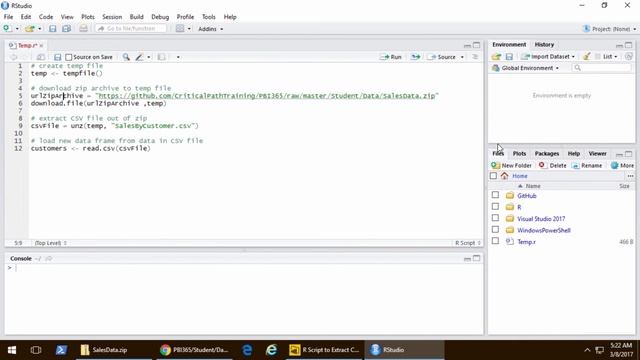Sort files by Name column header

tap(533, 186)
